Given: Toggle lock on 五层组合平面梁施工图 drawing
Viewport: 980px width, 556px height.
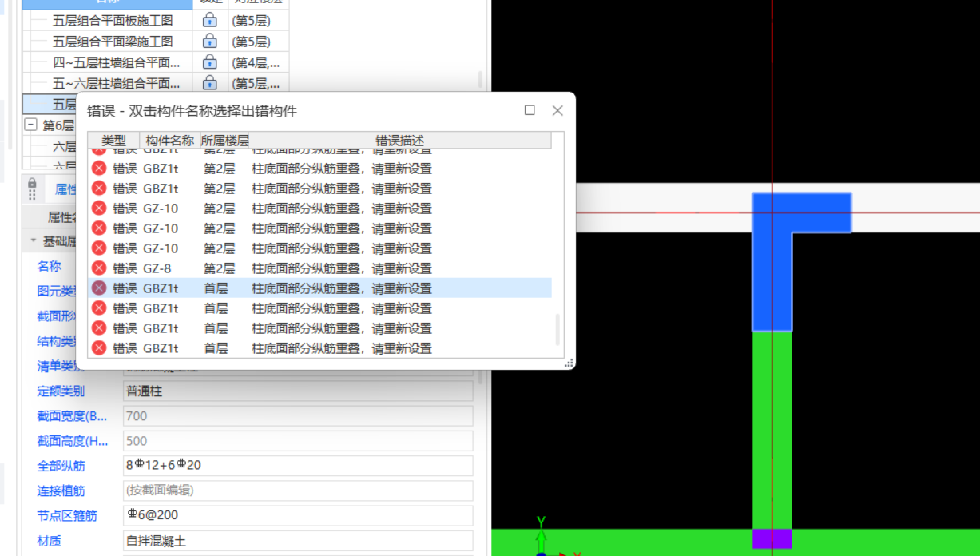Looking at the screenshot, I should [x=208, y=42].
